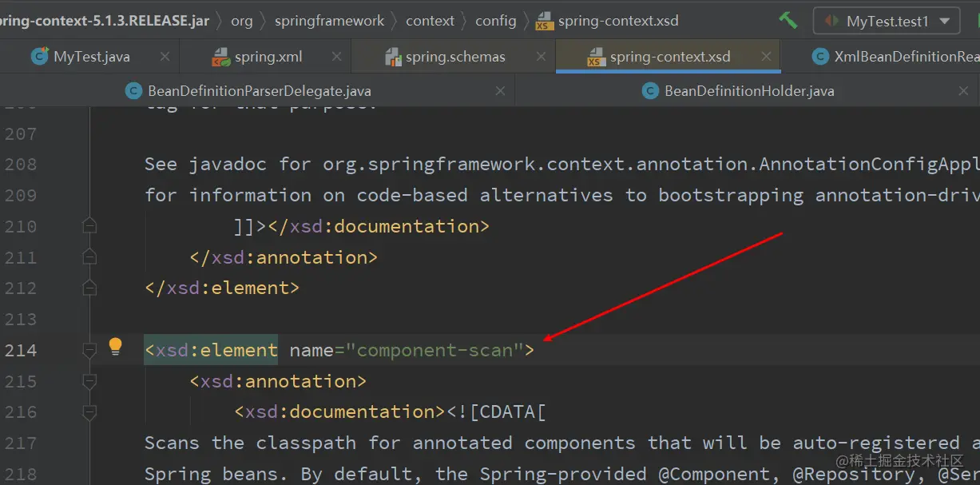The width and height of the screenshot is (980, 485).
Task: Close the BeanDefinitionHolder.java tab
Action: tap(963, 91)
